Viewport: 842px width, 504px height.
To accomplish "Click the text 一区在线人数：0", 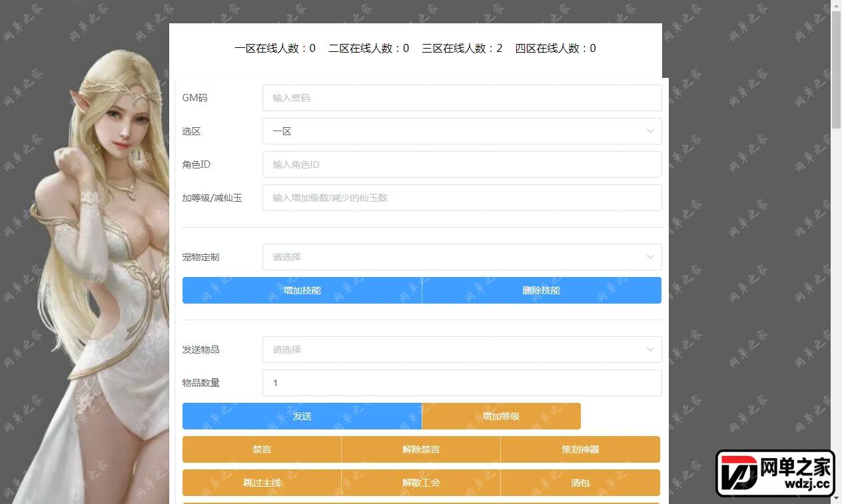I will [x=275, y=49].
